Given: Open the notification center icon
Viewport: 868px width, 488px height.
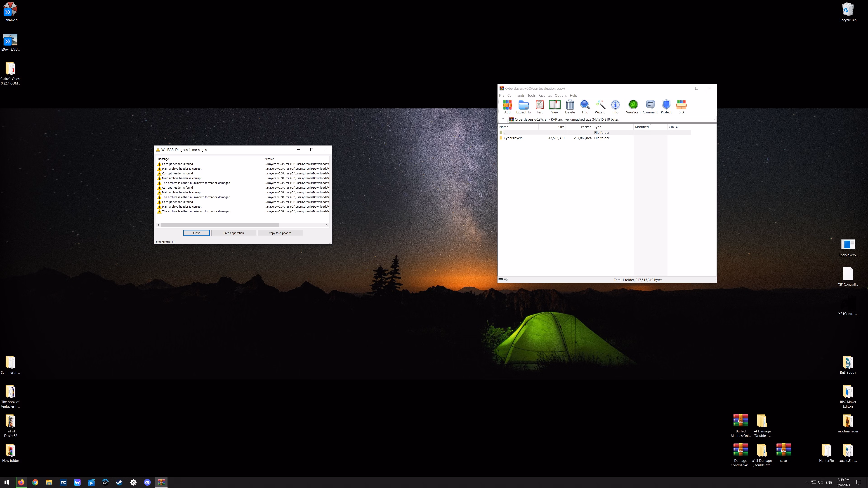Looking at the screenshot, I should pos(859,482).
